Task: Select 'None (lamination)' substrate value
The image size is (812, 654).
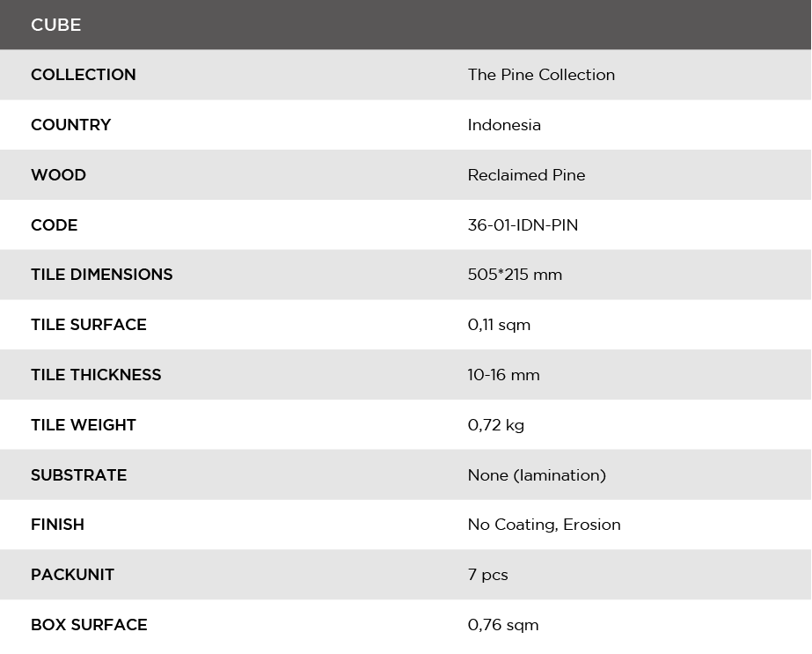Action: coord(537,475)
